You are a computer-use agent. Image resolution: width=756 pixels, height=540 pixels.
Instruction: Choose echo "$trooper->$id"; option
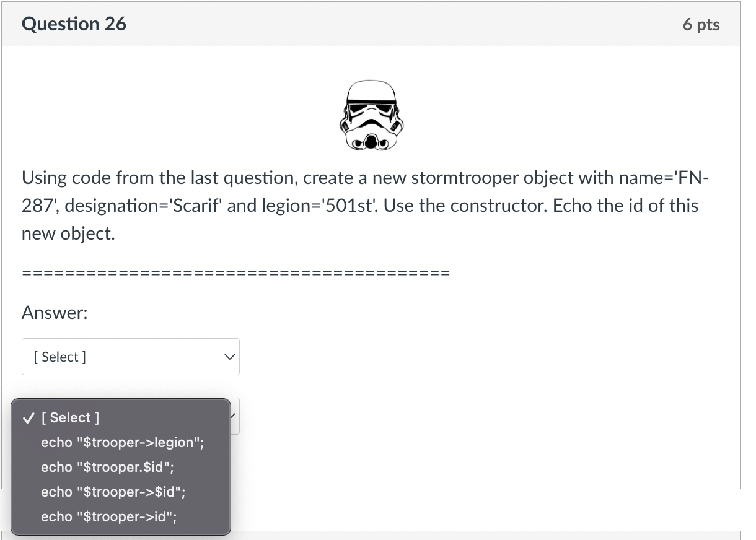click(121, 492)
